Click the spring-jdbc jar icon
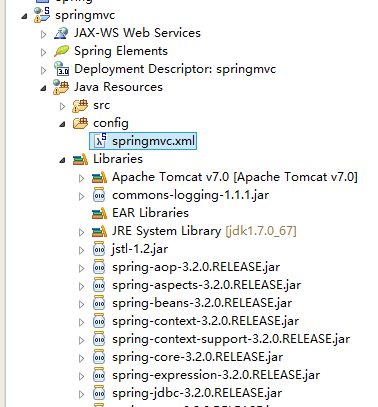The image size is (378, 407). [99, 393]
